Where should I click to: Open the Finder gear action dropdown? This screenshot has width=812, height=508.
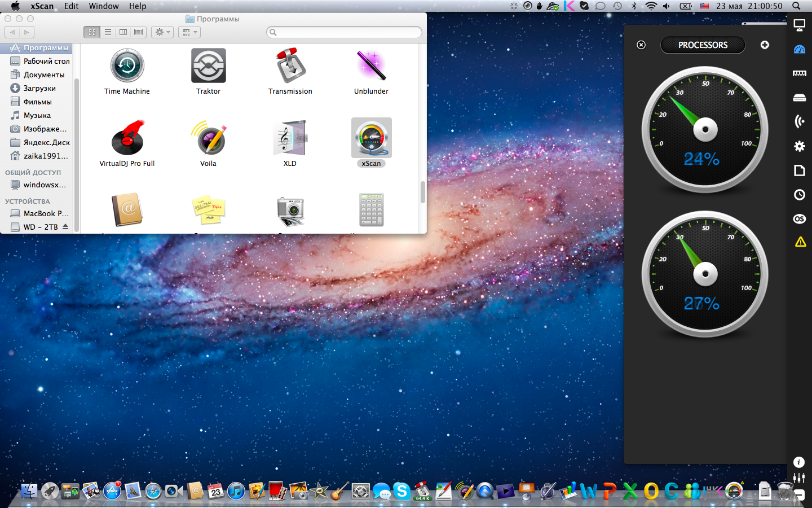click(x=162, y=32)
